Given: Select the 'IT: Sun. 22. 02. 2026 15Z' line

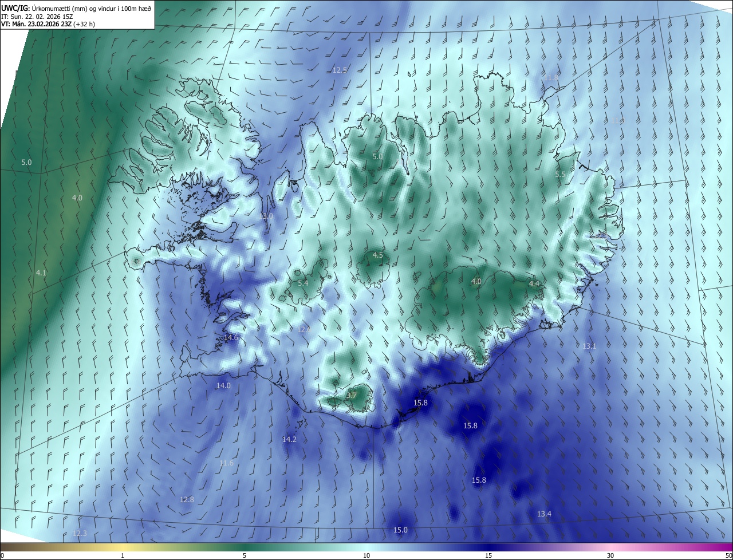Looking at the screenshot, I should click(x=38, y=16).
